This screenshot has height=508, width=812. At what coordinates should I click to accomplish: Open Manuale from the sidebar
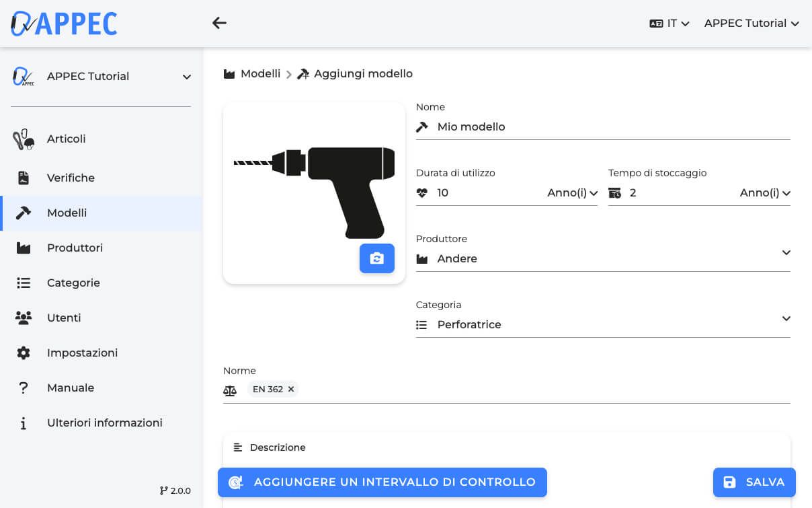click(71, 388)
